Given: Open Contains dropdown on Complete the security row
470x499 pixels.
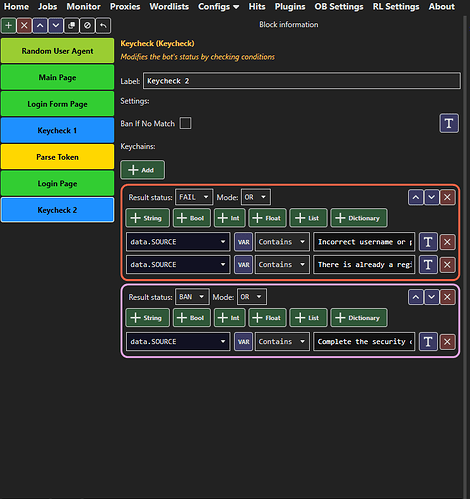Looking at the screenshot, I should pos(282,342).
